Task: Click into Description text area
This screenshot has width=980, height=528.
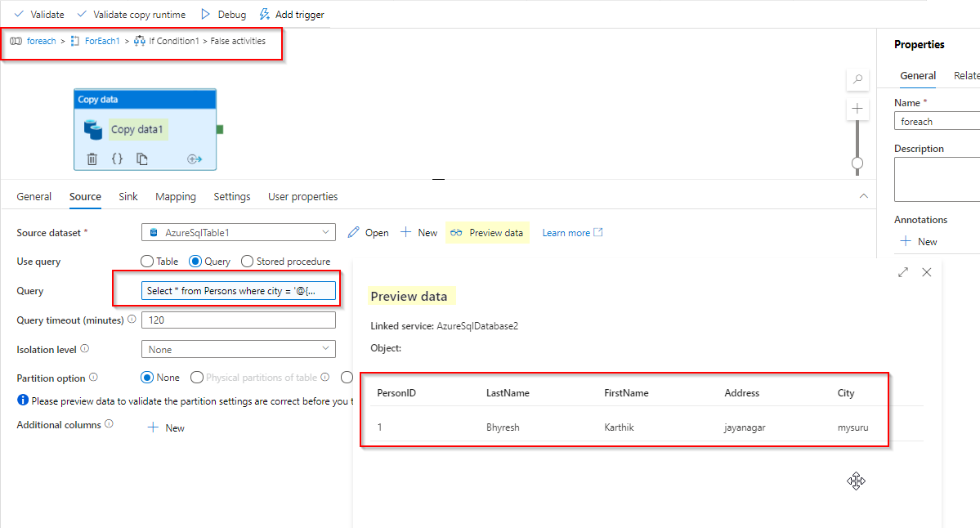Action: (937, 179)
